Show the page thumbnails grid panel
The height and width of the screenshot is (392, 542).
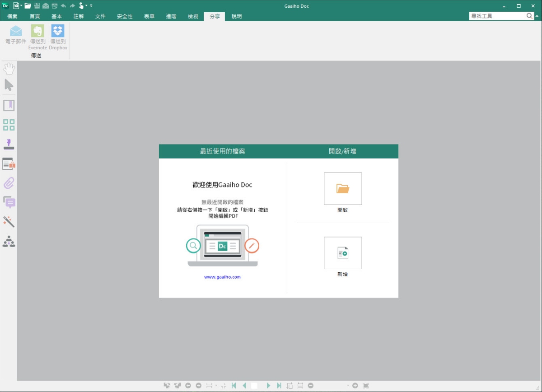coord(9,125)
